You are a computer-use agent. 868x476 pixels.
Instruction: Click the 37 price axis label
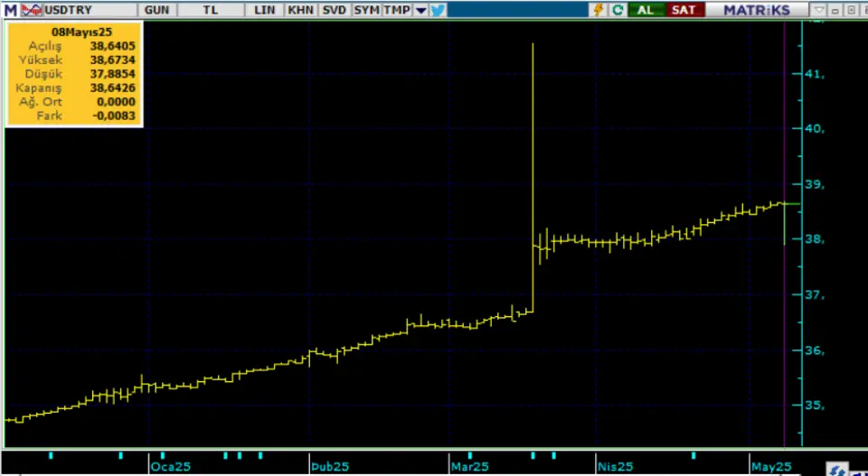point(816,294)
